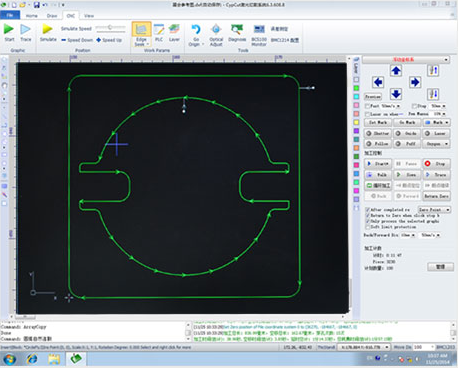Select the CNC ribbon tab
The height and width of the screenshot is (368, 458).
[71, 16]
